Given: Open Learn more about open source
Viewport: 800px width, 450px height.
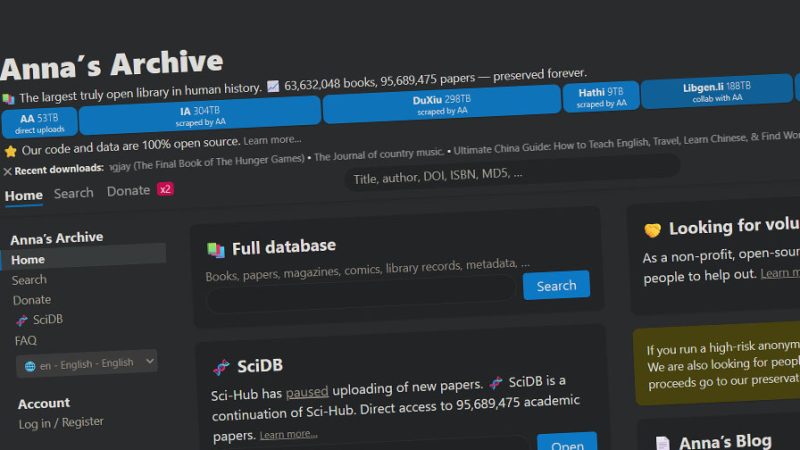Looking at the screenshot, I should pyautogui.click(x=272, y=140).
